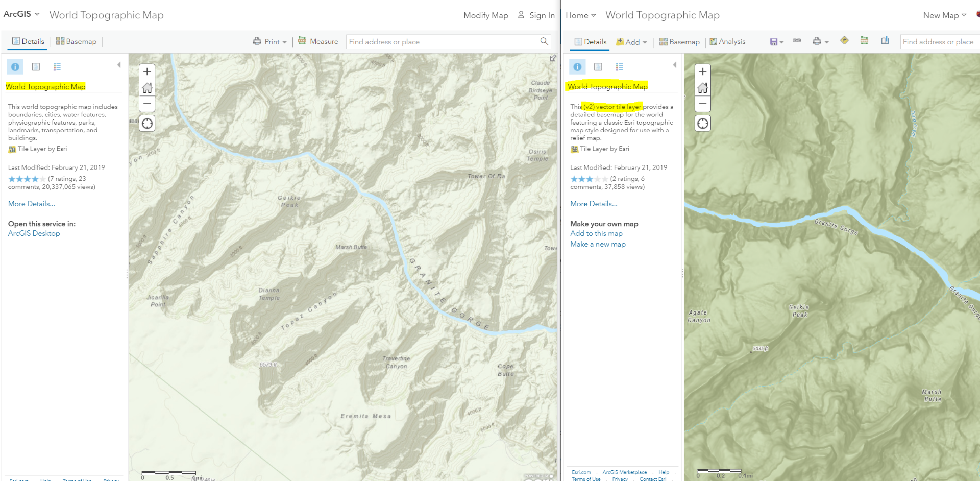Open Help footer link in right window
Image resolution: width=980 pixels, height=481 pixels.
[x=664, y=472]
